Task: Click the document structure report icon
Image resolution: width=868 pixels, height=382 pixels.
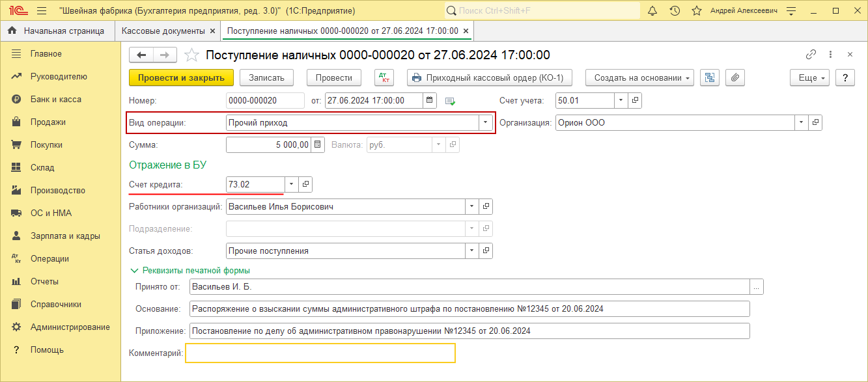Action: 709,77
